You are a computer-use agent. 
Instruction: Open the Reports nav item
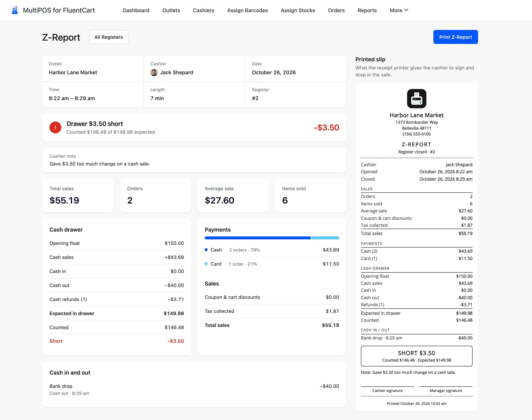(367, 10)
